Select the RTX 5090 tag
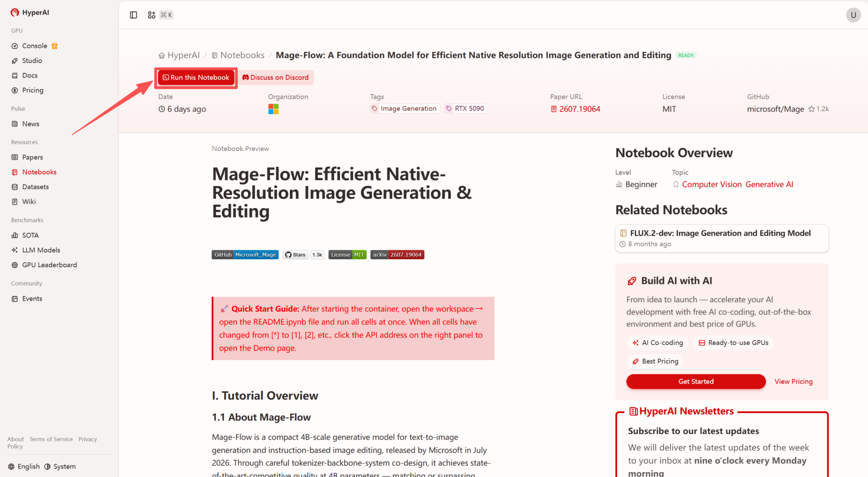868x477 pixels. click(x=466, y=109)
